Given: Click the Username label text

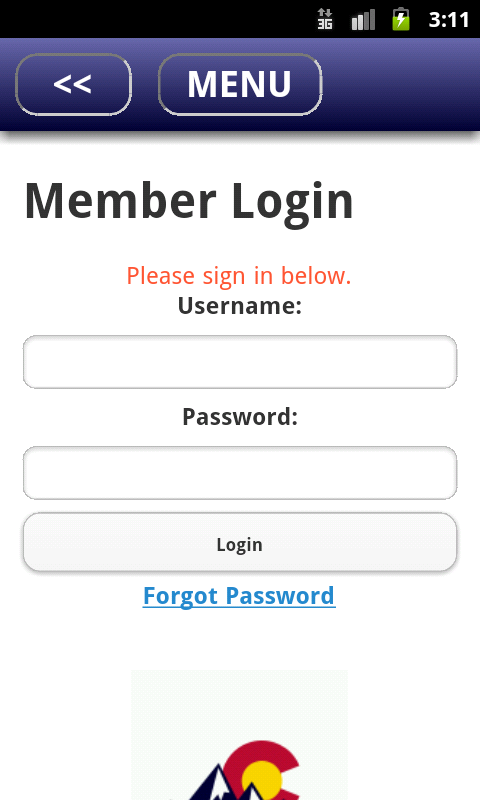Looking at the screenshot, I should point(240,306).
